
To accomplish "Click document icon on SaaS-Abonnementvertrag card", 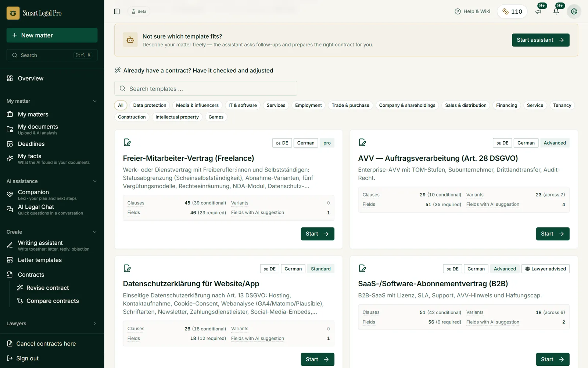I will (x=362, y=268).
